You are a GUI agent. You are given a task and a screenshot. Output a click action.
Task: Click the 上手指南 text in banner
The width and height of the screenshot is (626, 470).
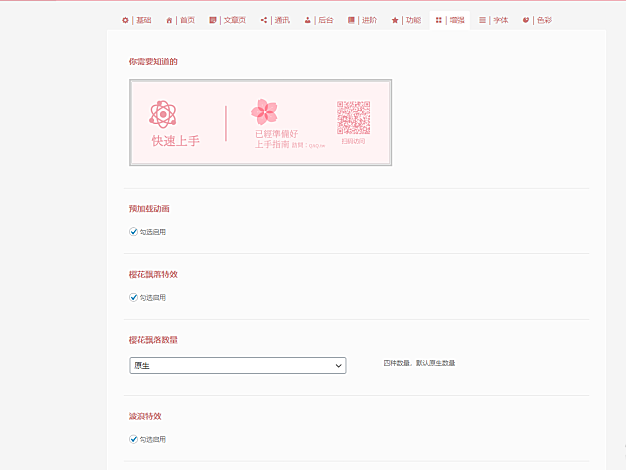tap(272, 145)
